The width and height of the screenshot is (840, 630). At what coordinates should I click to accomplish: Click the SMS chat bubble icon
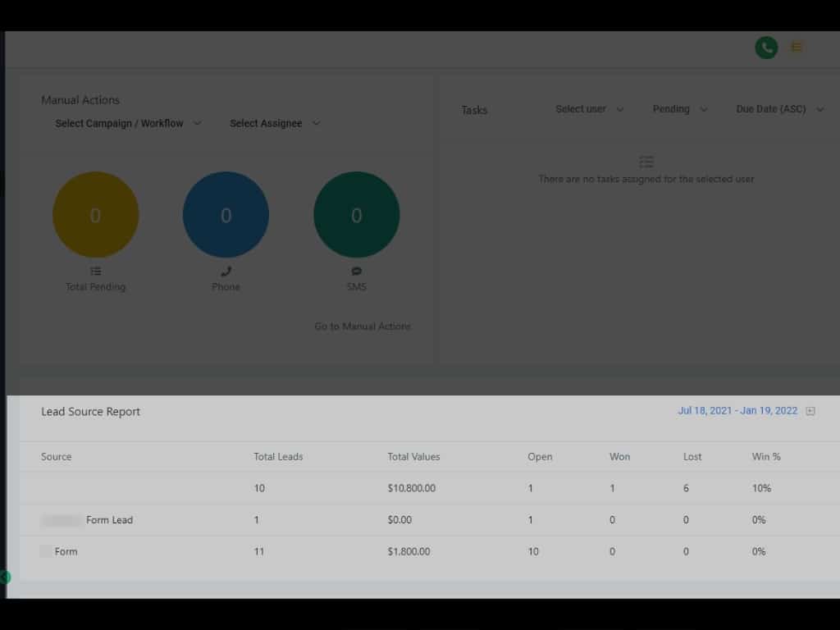(x=356, y=271)
